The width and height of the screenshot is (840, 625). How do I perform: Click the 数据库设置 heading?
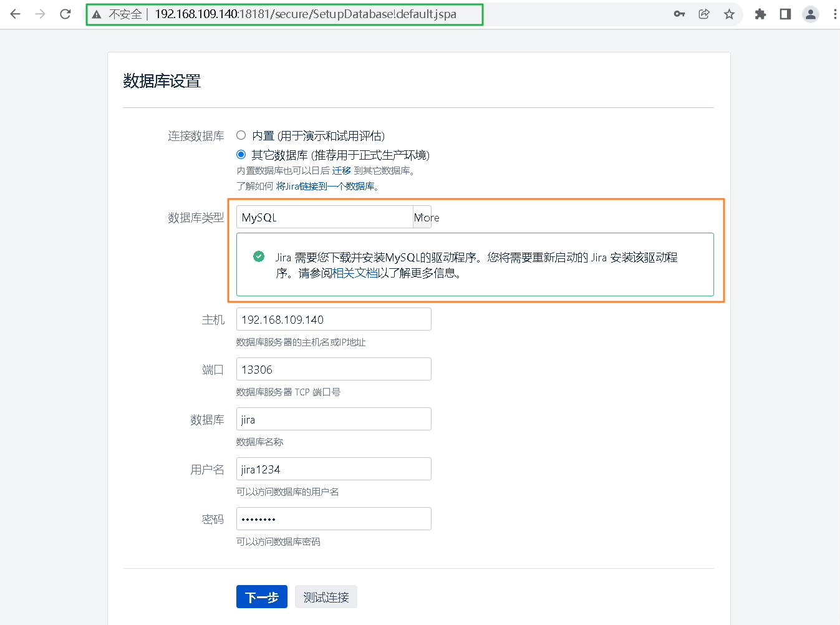tap(162, 81)
